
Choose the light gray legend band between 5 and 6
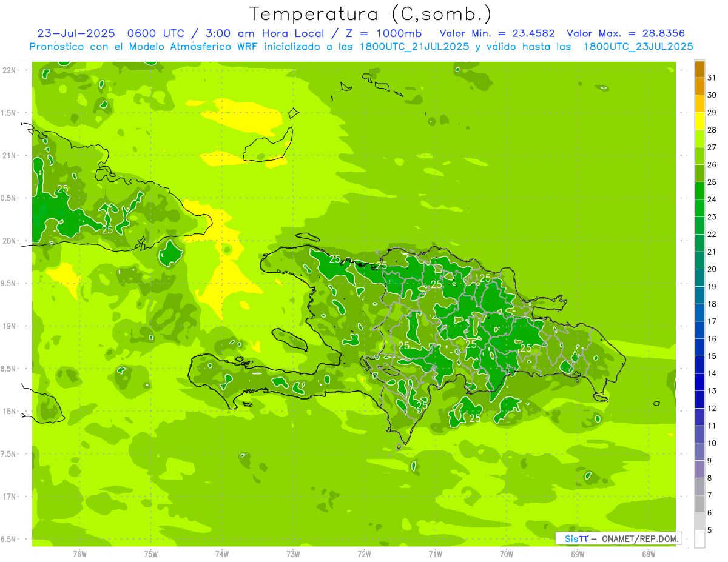coord(699,521)
